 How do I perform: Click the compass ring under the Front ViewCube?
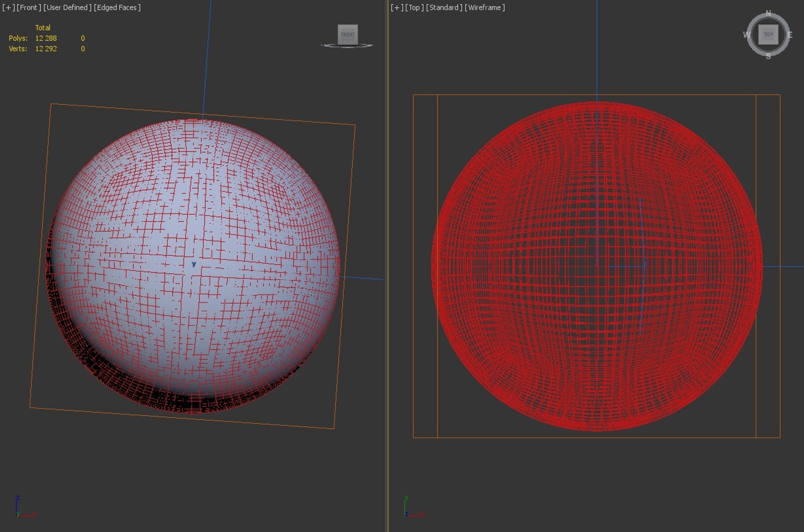tap(347, 46)
